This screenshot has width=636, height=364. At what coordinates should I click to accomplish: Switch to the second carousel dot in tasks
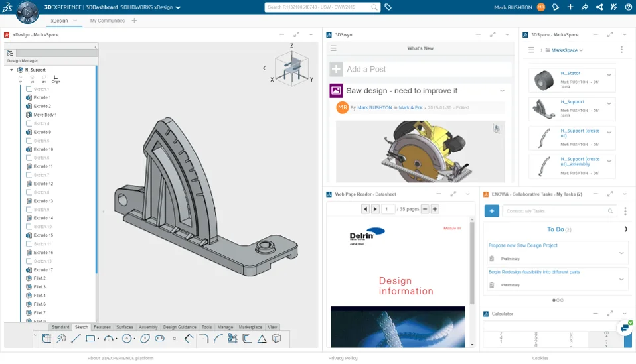(x=558, y=300)
